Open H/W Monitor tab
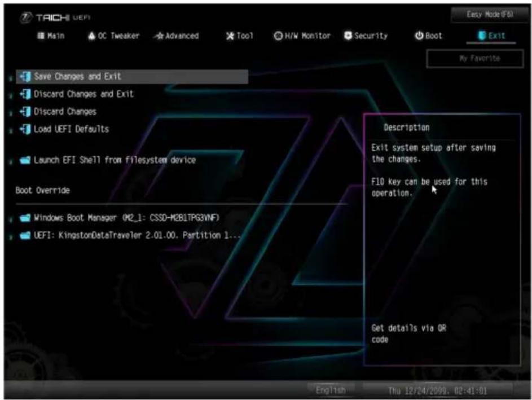This screenshot has width=532, height=400. [302, 36]
